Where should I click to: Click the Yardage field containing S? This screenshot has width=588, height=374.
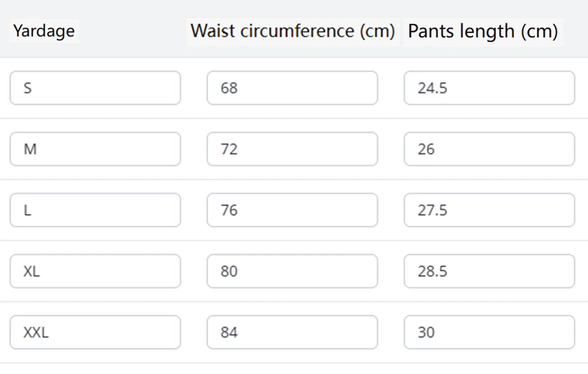pos(95,88)
